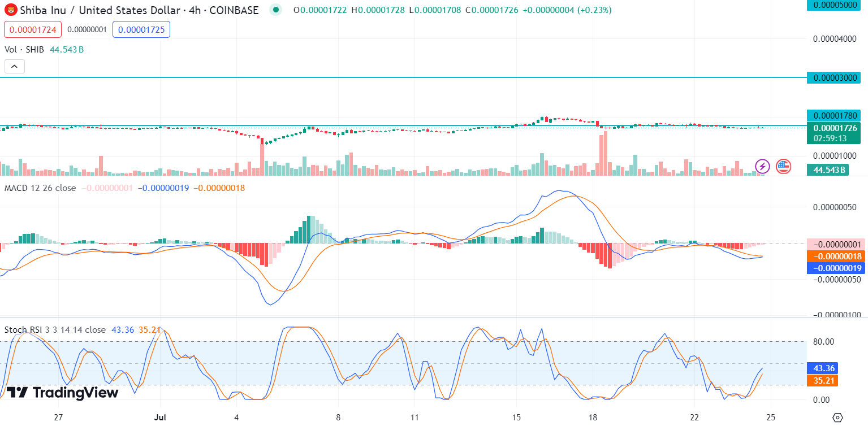This screenshot has width=868, height=426.
Task: Click the volume value label 44.543 B on axis
Action: (x=829, y=169)
